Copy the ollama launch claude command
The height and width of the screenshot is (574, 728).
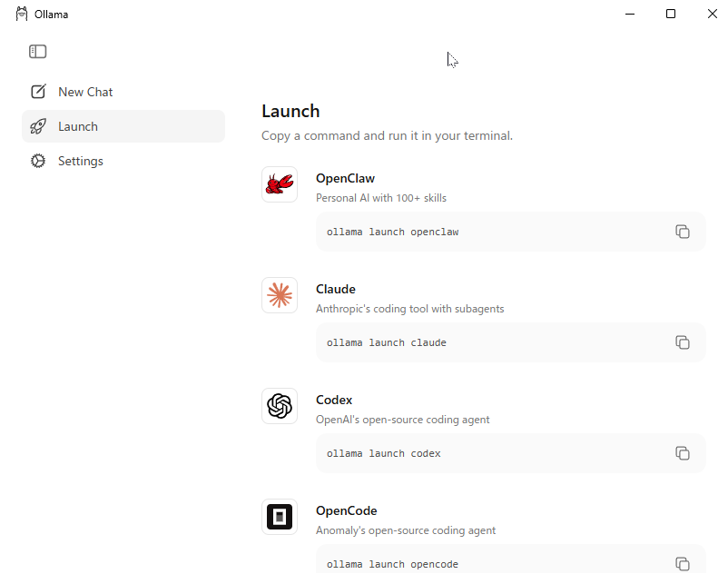[683, 342]
